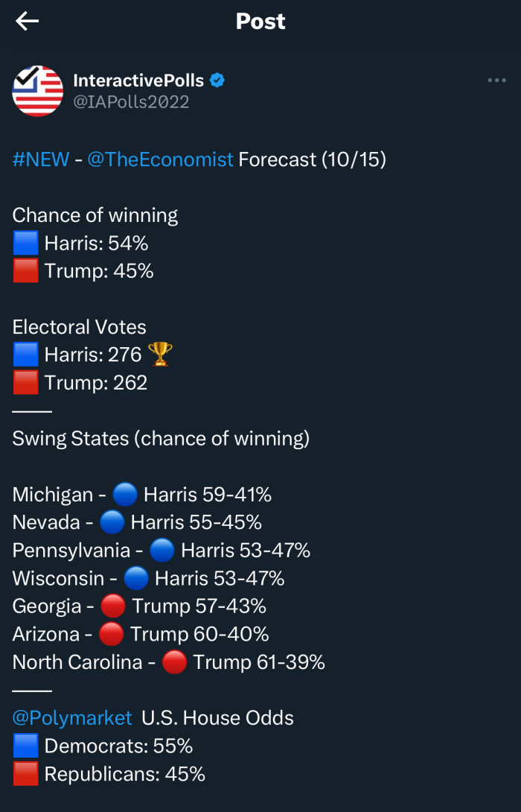Tap the blue square beside Democrats 55%
Viewport: 521px width, 812px height.
pos(25,746)
